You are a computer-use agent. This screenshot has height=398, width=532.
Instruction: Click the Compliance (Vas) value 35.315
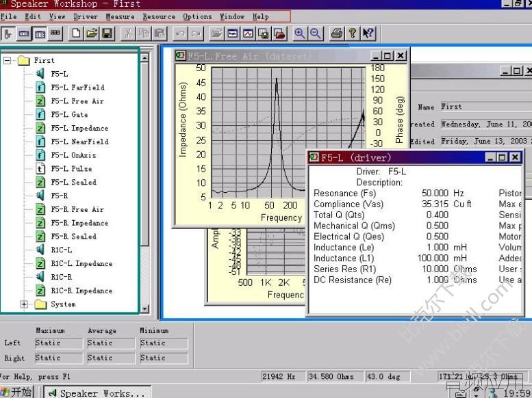pyautogui.click(x=435, y=204)
